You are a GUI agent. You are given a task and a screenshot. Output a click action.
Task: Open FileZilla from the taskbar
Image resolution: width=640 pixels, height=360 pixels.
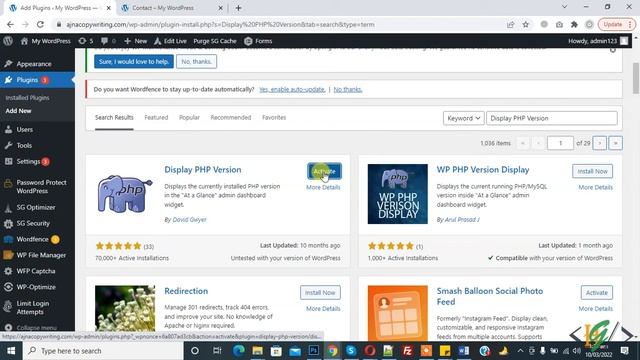(407, 351)
